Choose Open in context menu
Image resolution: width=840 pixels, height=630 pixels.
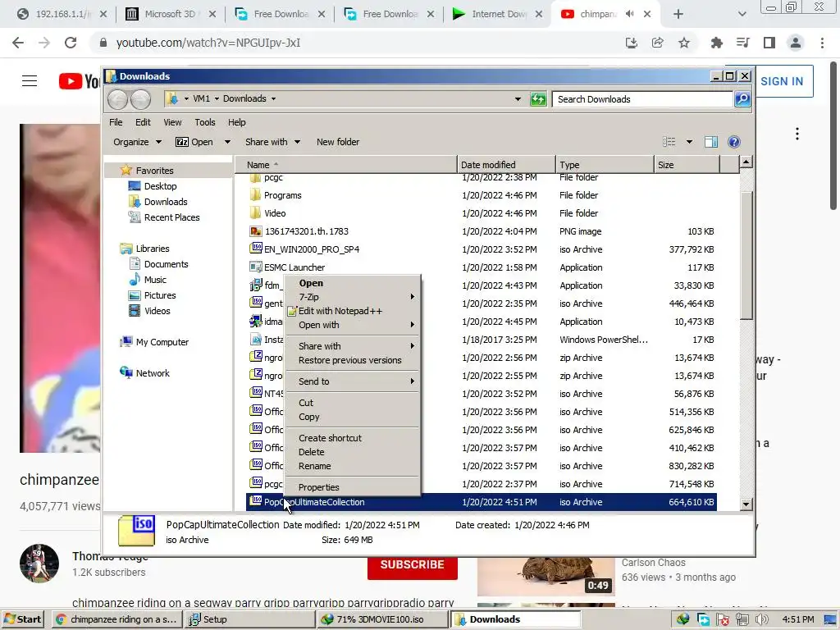[x=353, y=283]
